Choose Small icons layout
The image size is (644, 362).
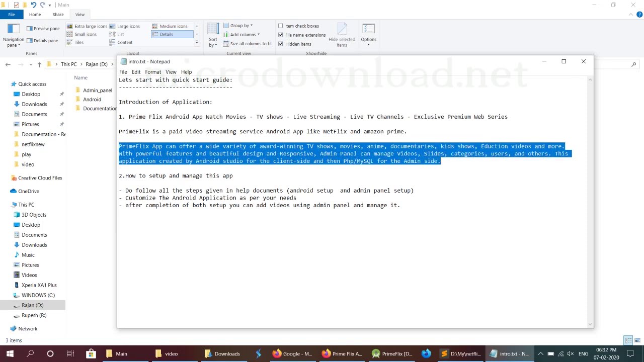[x=82, y=34]
